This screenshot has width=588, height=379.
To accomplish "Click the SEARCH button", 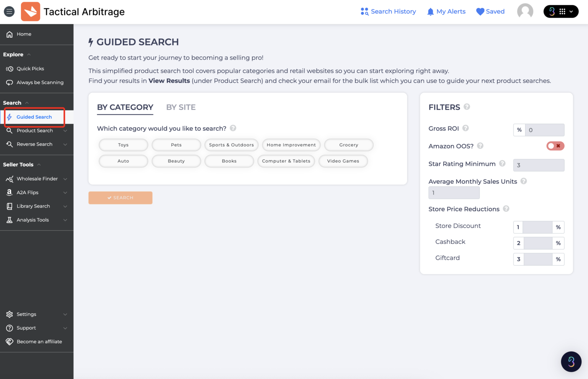I will pos(120,198).
